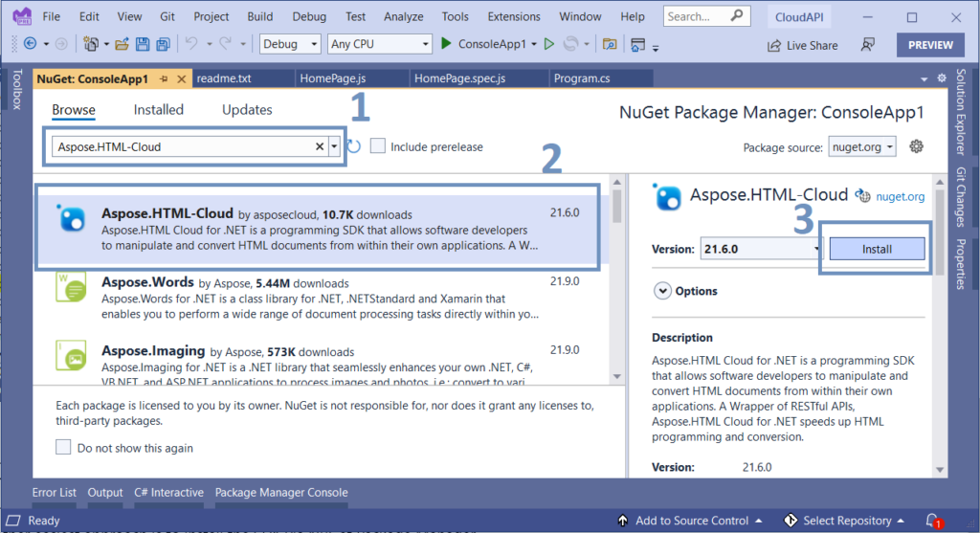
Task: Select the Aspose.Imaging package
Action: coord(319,363)
